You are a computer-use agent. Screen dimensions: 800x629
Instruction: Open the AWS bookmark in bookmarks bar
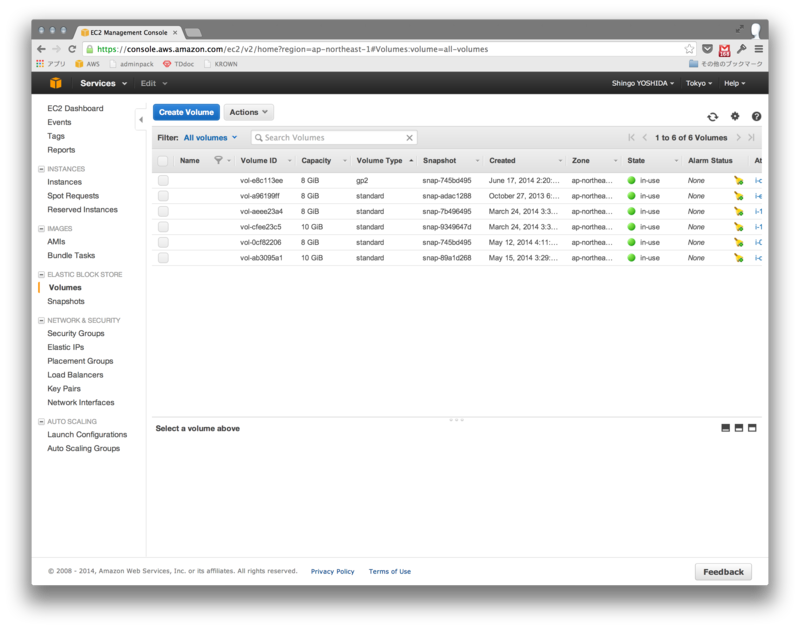(x=87, y=64)
